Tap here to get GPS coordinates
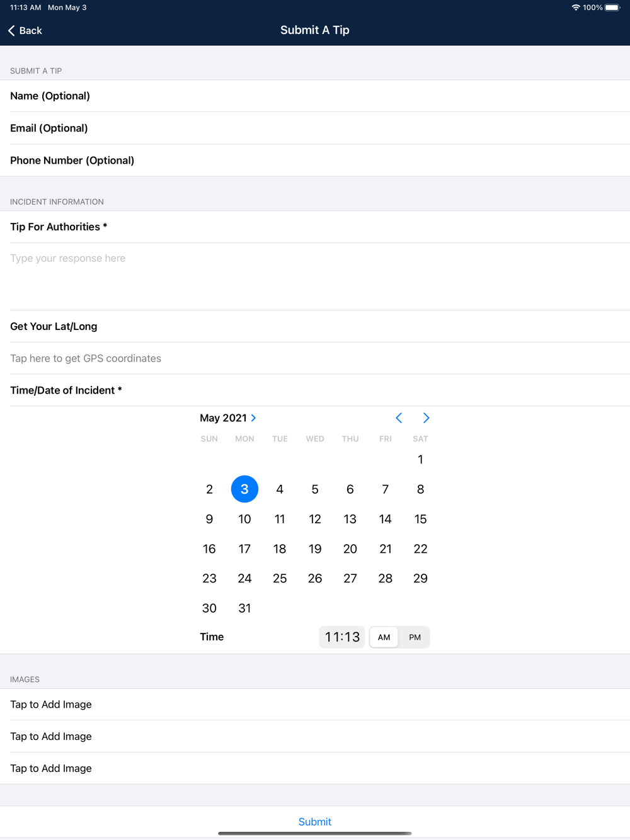 point(315,358)
